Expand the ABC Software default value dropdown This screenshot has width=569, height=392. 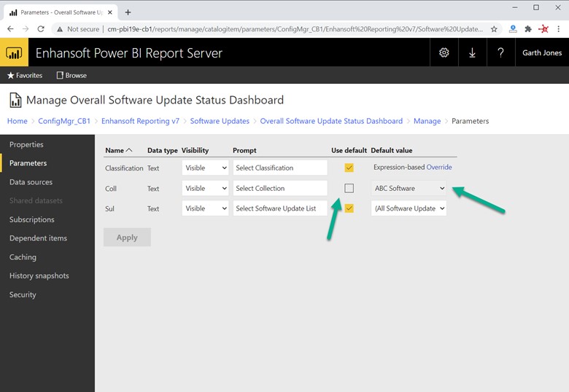point(409,188)
